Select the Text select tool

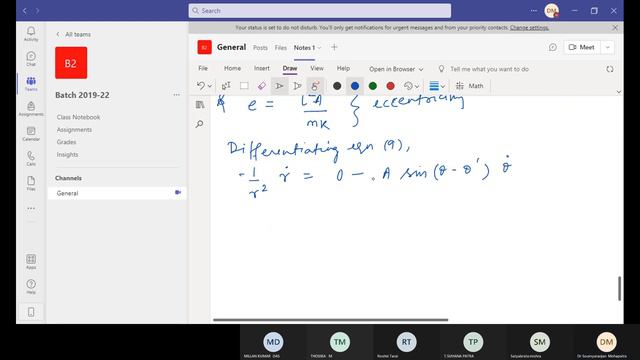[x=226, y=86]
